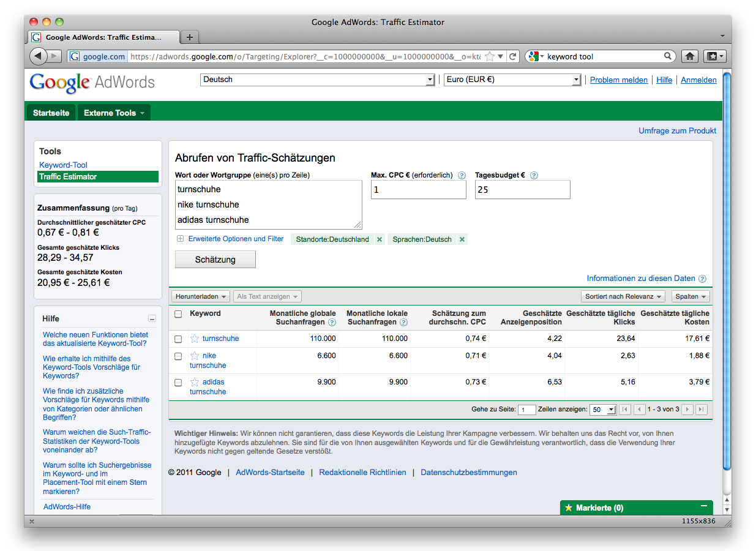Open the Spalten dropdown
The width and height of the screenshot is (756, 551).
[x=690, y=296]
